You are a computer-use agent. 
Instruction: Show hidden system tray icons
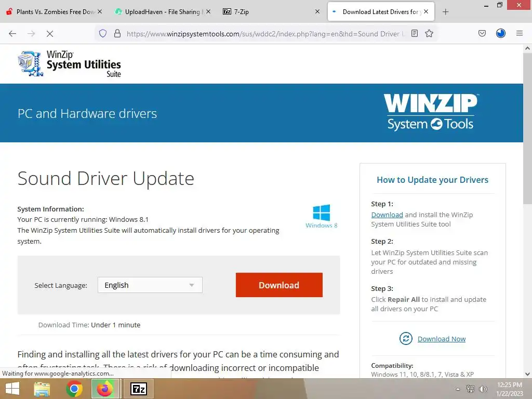(x=458, y=389)
